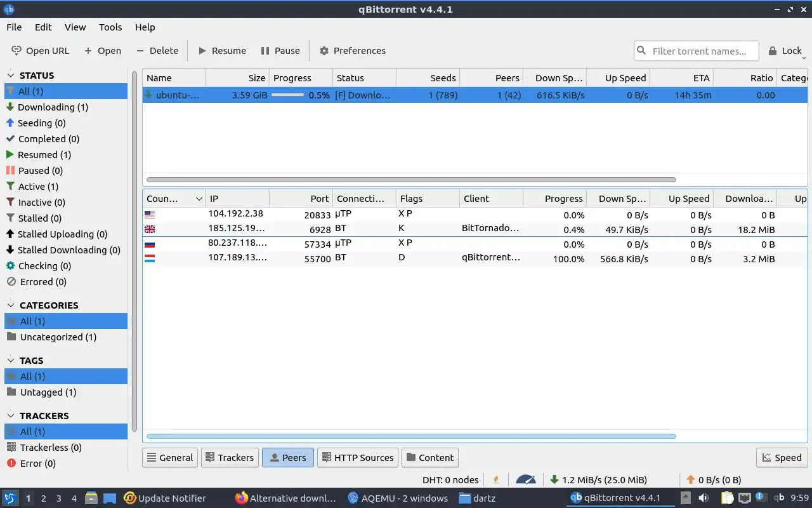Lock the qBittorrent interface
The image size is (812, 508).
pos(787,51)
